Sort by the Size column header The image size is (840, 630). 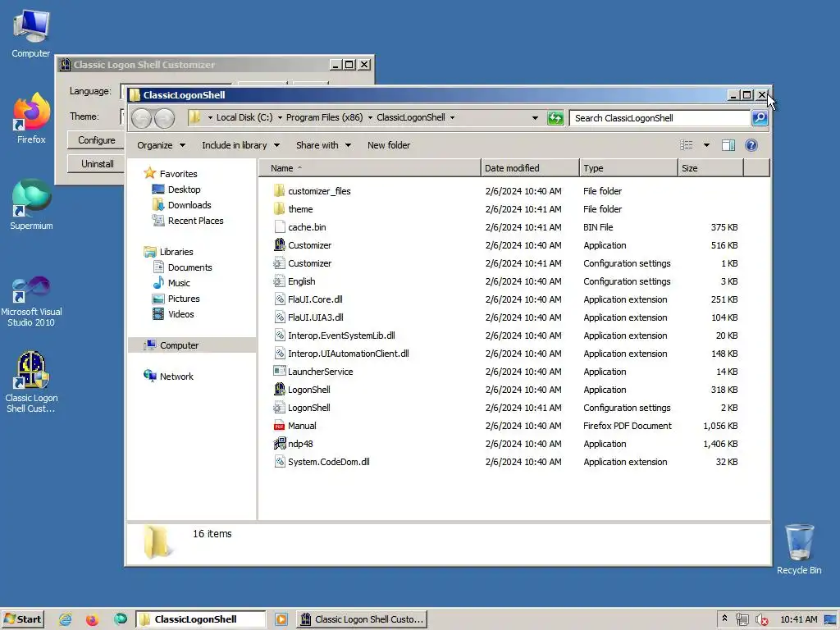710,168
